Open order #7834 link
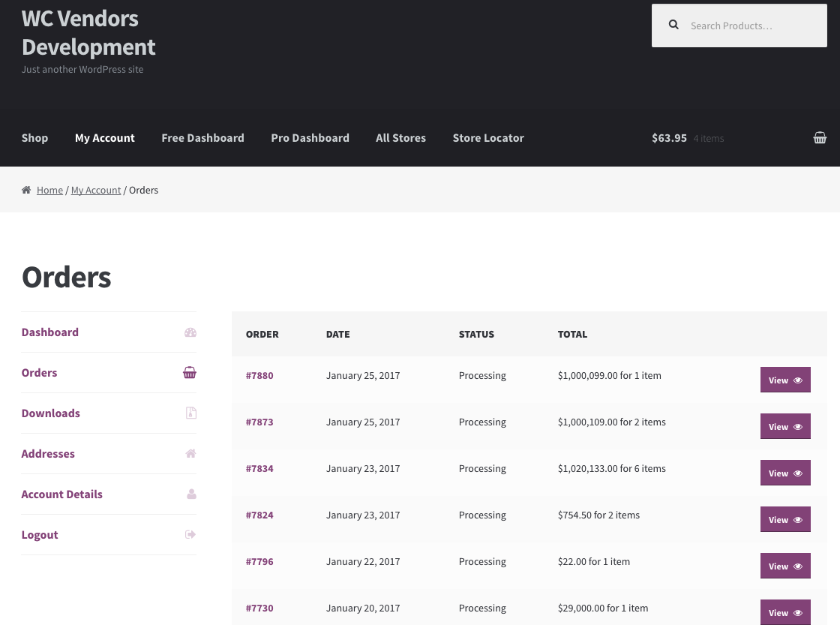 259,468
